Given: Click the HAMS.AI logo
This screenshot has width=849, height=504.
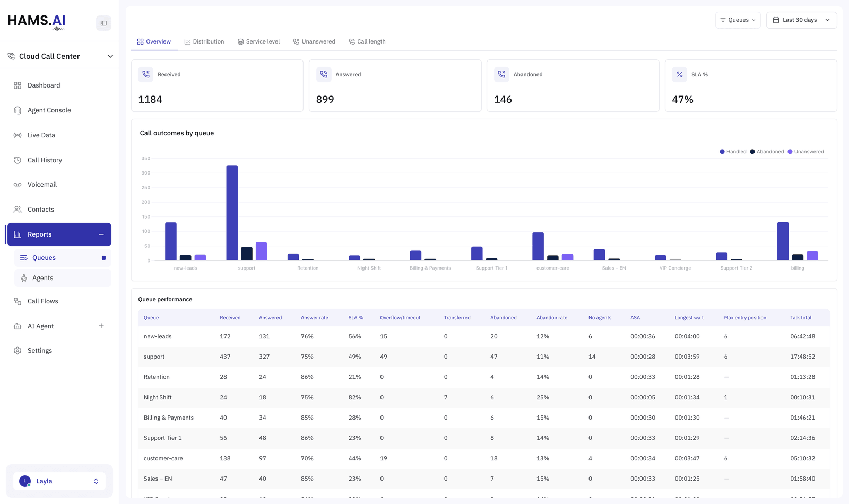Looking at the screenshot, I should click(x=37, y=22).
